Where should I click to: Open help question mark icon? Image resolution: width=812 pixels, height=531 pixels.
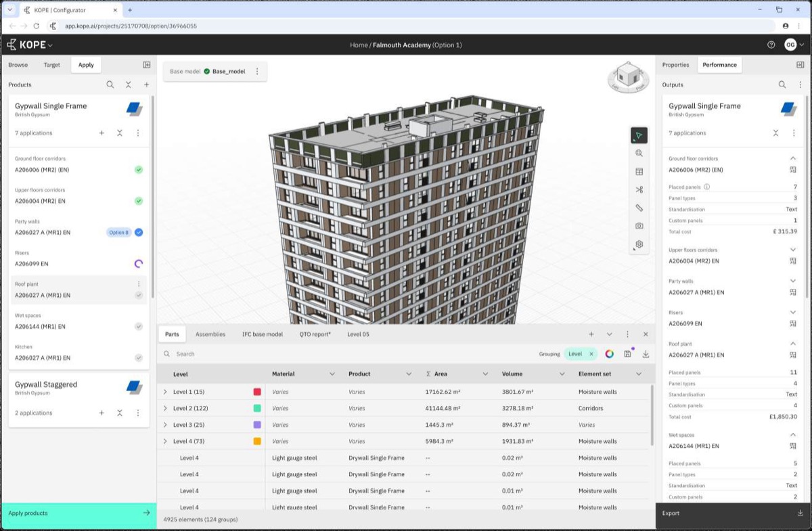[771, 45]
